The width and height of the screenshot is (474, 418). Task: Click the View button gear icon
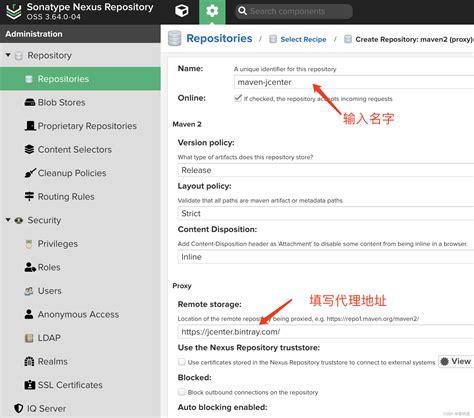tap(444, 361)
